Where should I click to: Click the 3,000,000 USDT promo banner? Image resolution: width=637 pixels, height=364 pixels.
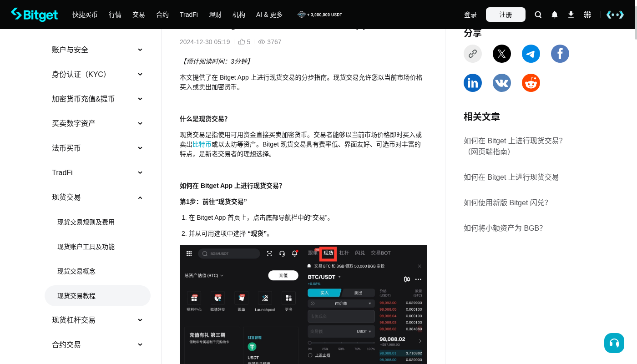[320, 15]
